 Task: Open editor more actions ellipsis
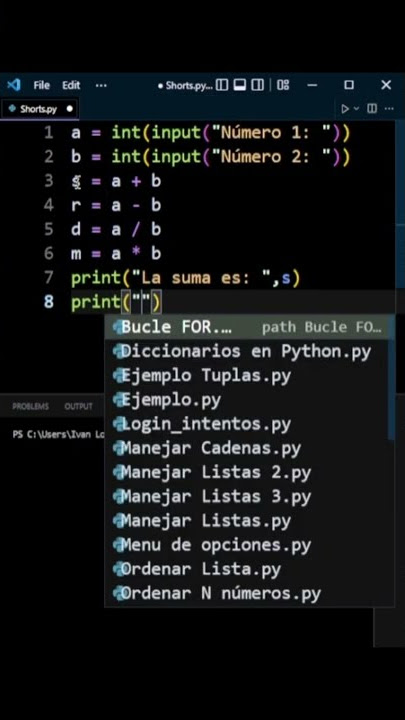(x=389, y=109)
